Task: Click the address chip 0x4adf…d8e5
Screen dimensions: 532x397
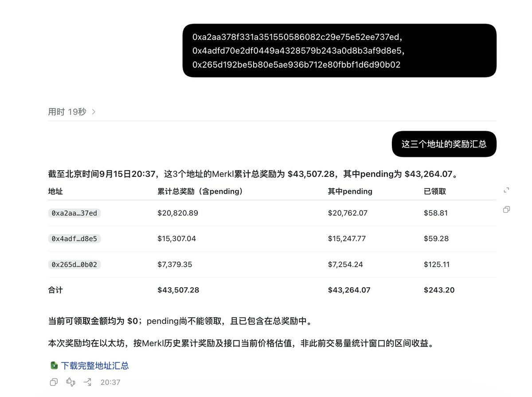Action: pyautogui.click(x=74, y=239)
